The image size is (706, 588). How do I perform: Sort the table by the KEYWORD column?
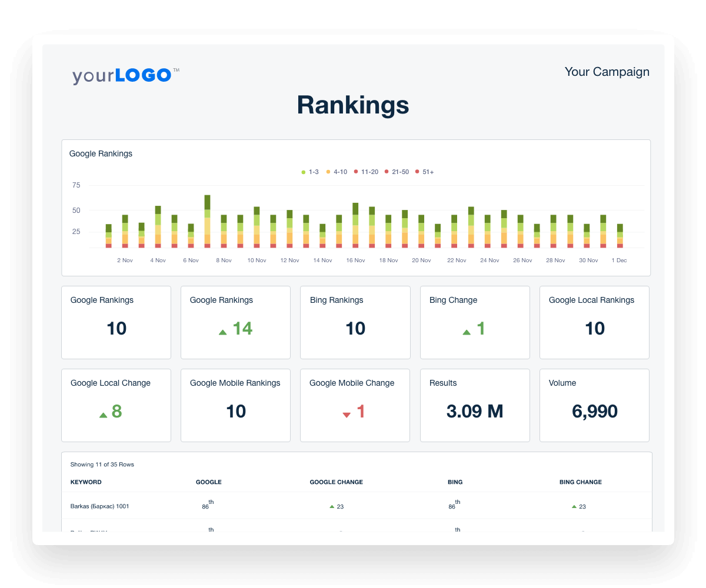point(86,482)
